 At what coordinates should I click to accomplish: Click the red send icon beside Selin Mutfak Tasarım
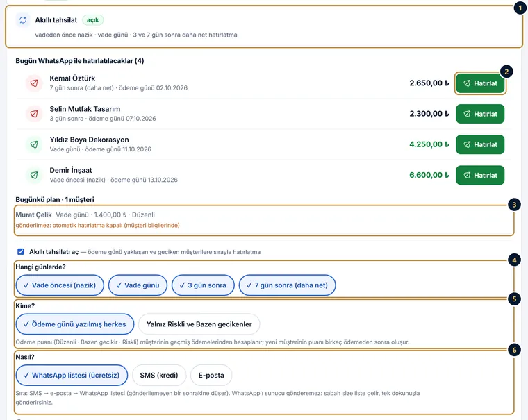[x=34, y=114]
